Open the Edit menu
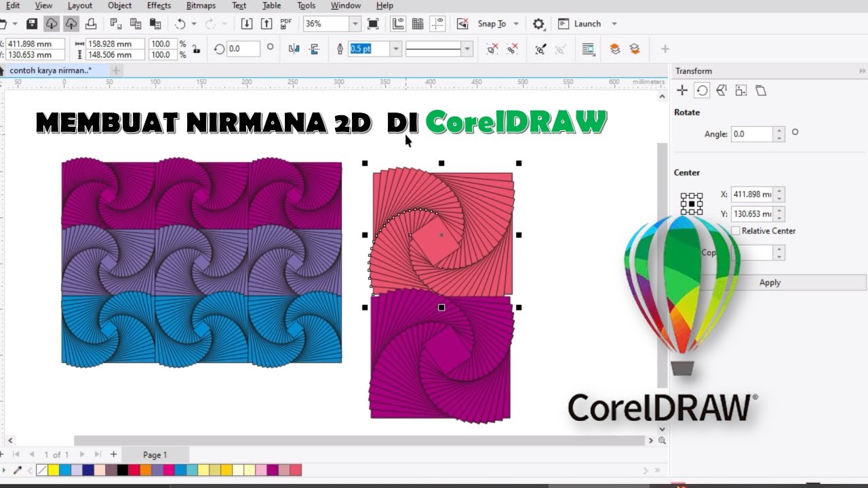This screenshot has width=868, height=488. pos(12,5)
